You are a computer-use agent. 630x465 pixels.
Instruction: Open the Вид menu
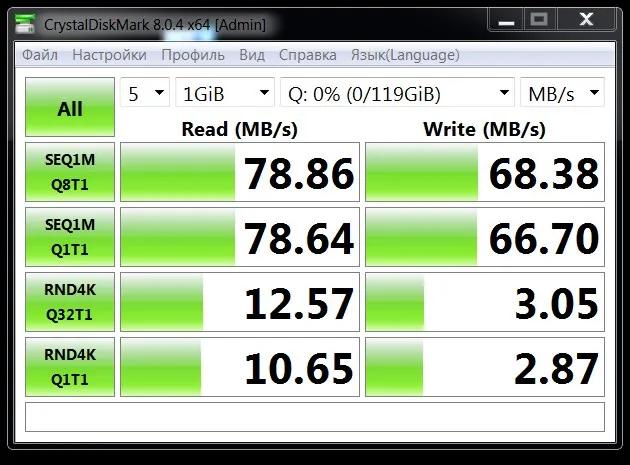coord(252,55)
